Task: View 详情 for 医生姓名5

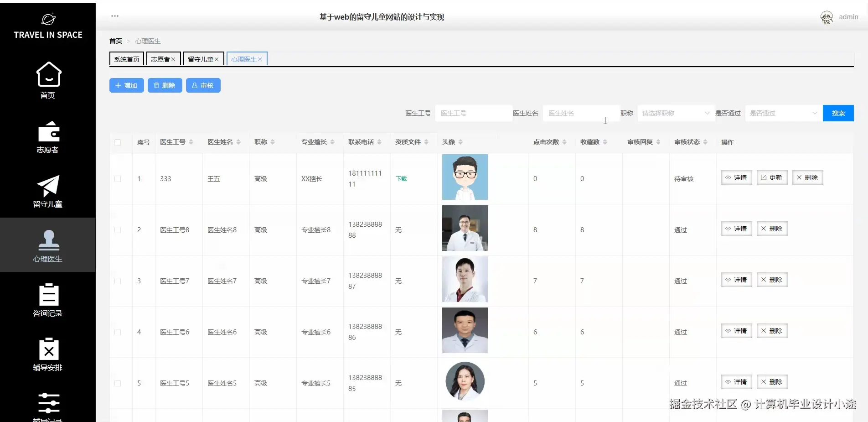Action: click(737, 382)
